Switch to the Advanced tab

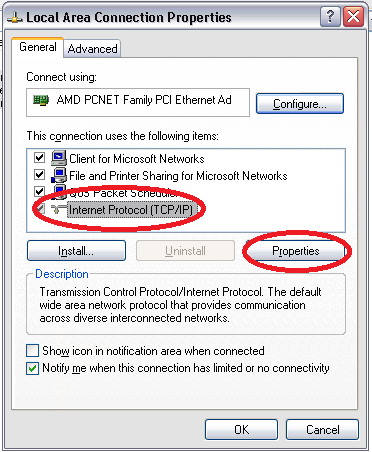coord(92,49)
